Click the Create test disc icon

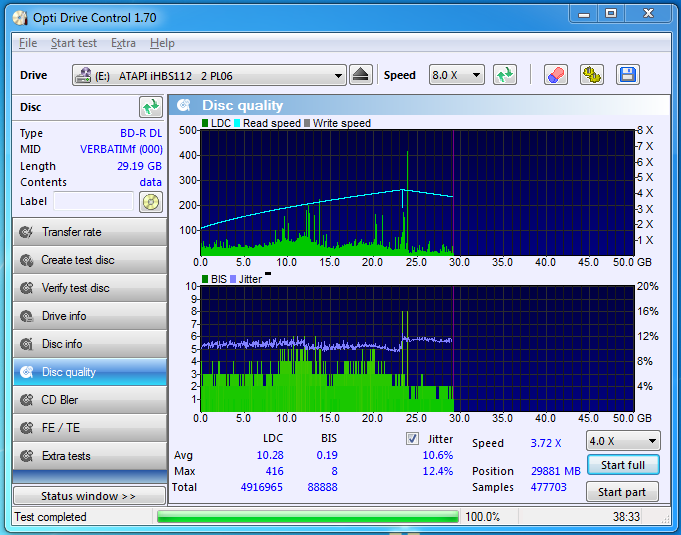[26, 260]
